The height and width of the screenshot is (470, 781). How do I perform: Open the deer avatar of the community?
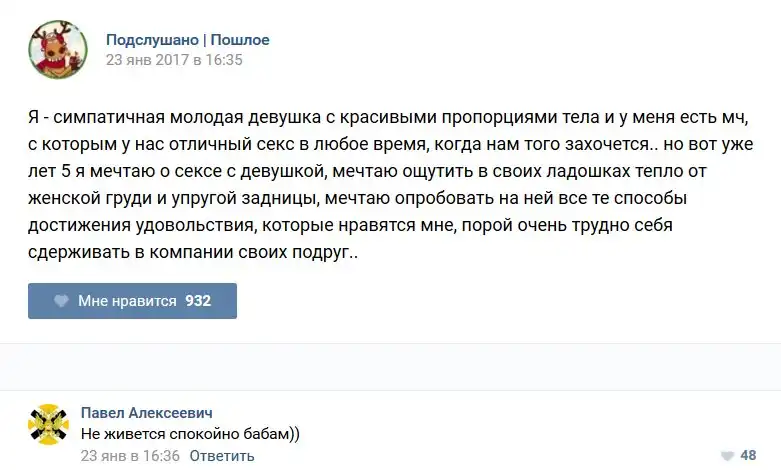[57, 49]
